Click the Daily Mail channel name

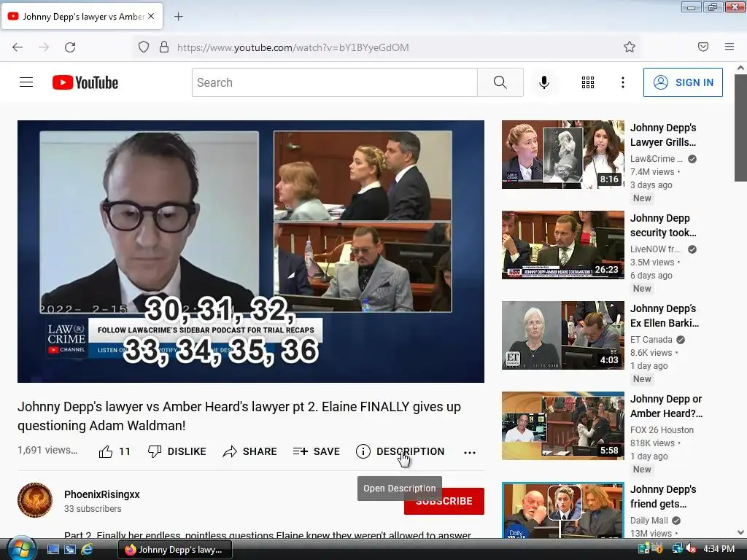(649, 521)
